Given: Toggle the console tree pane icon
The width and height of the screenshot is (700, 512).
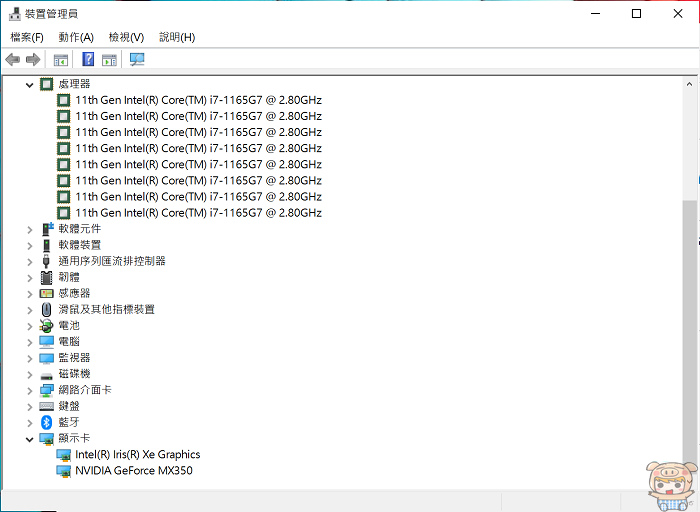Looking at the screenshot, I should pos(61,59).
